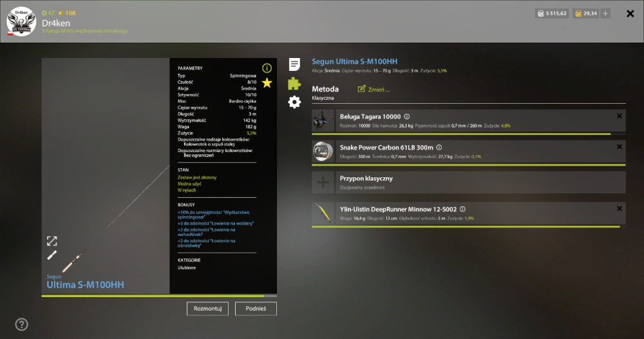644x339 pixels.
Task: Remove the Beluga Tagara 10000 reel
Action: [x=620, y=116]
